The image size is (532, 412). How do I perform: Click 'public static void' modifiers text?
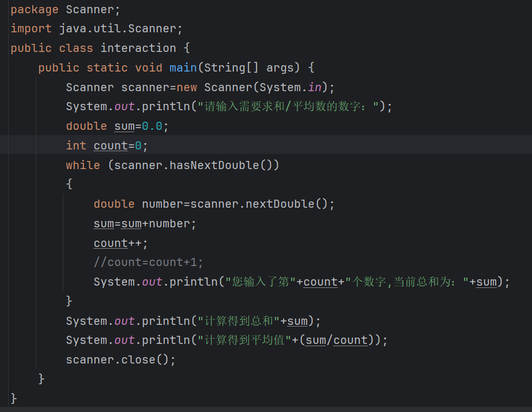(x=100, y=68)
